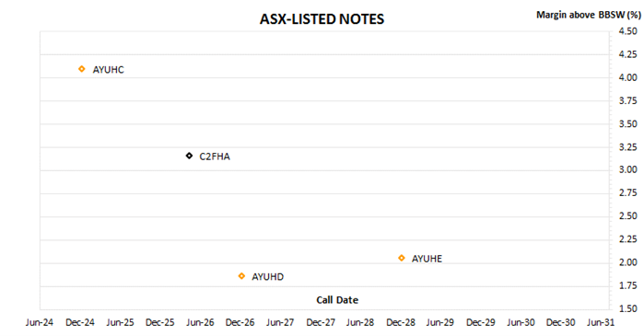Select the Jun-29 x-axis label
Screen dimensions: 644x336
[439, 322]
